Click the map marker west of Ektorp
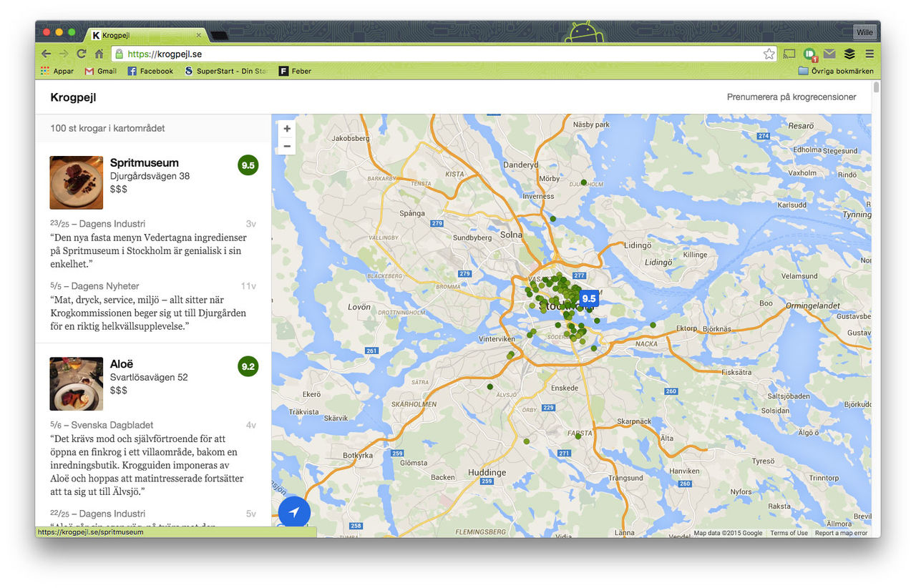Screen dimensions: 916x588 tap(653, 325)
